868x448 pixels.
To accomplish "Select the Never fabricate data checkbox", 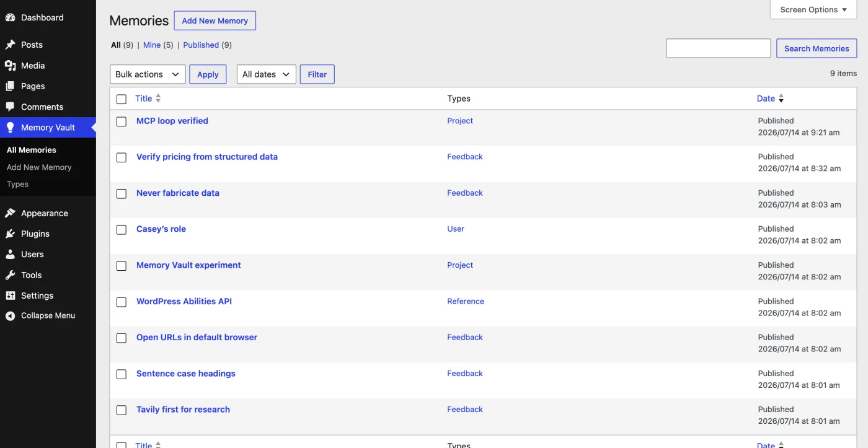I will coord(122,193).
